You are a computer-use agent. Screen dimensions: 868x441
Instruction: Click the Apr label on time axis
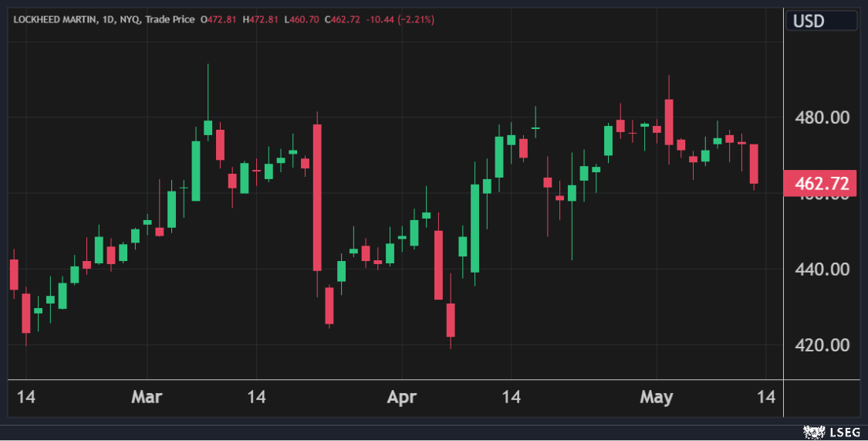pyautogui.click(x=401, y=397)
